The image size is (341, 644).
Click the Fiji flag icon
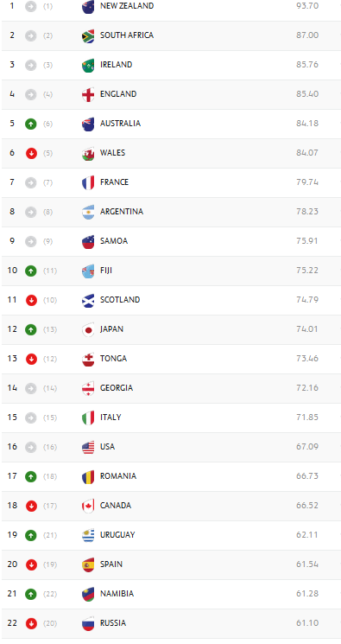click(88, 271)
